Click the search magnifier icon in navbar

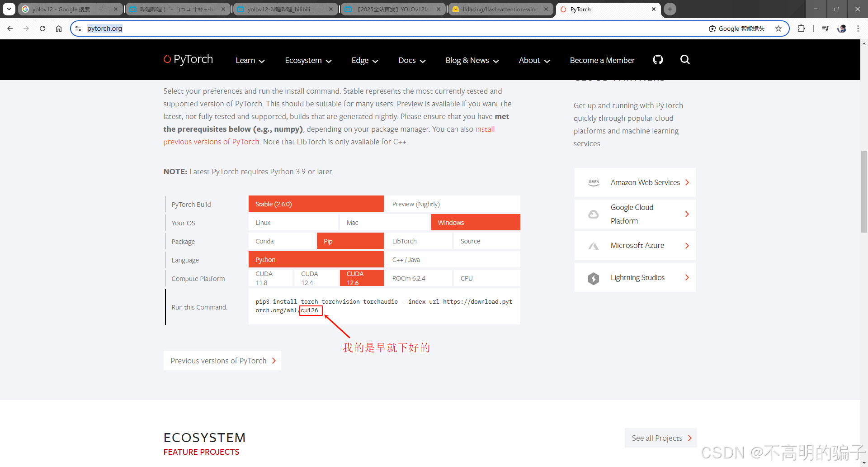pos(685,60)
